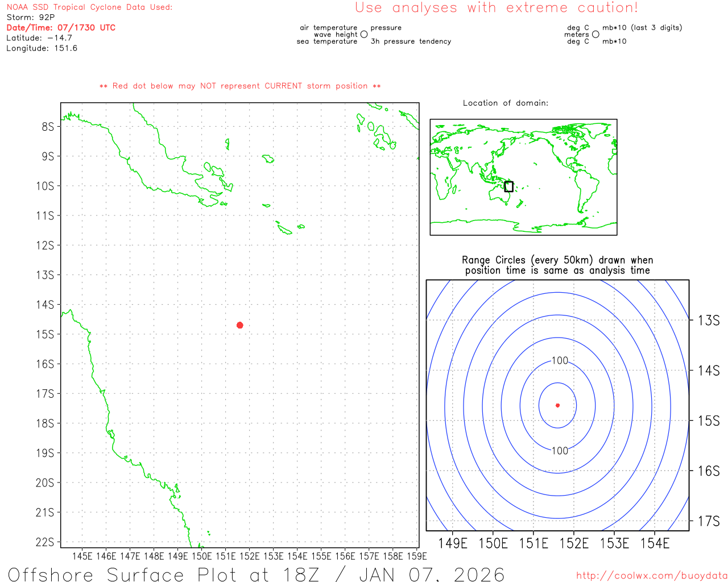Click the 20S latitude label on main map
The height and width of the screenshot is (582, 728).
[45, 483]
